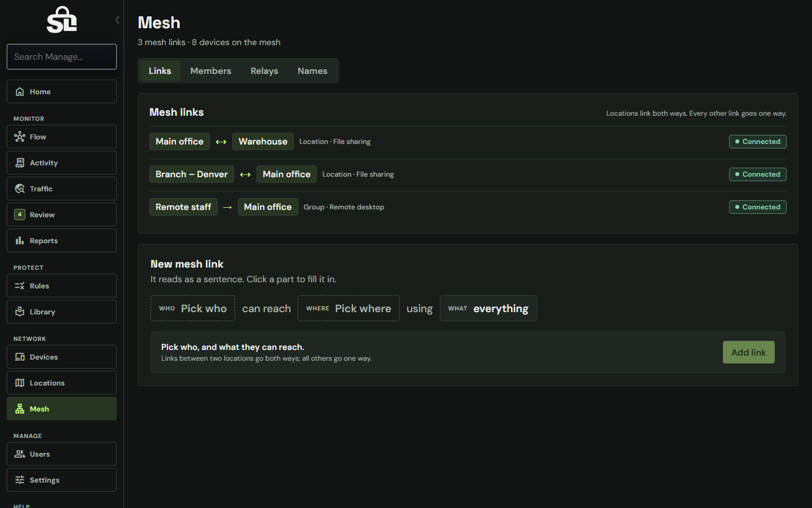Image resolution: width=812 pixels, height=508 pixels.
Task: Open Rules via its rules icon
Action: (20, 286)
